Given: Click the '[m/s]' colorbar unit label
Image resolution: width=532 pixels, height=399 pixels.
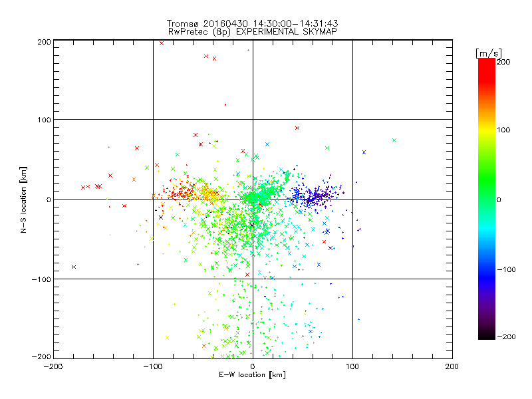Looking at the screenshot, I should pyautogui.click(x=489, y=53).
